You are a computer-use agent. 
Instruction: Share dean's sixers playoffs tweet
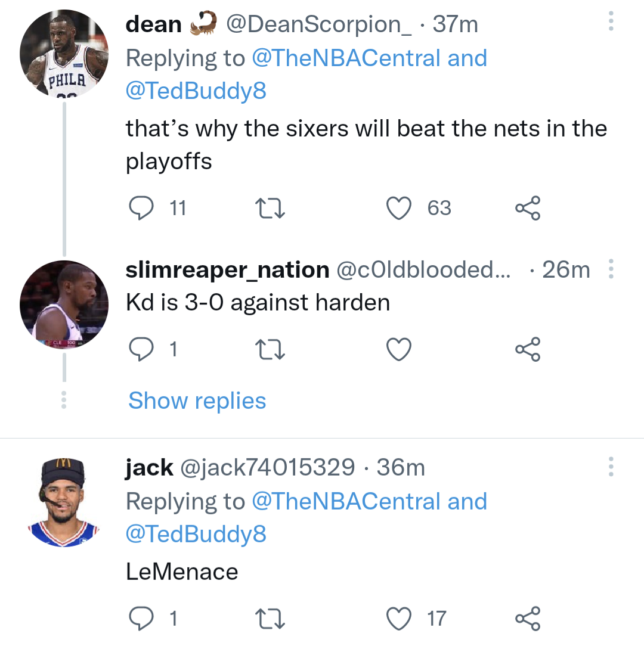[x=528, y=208]
